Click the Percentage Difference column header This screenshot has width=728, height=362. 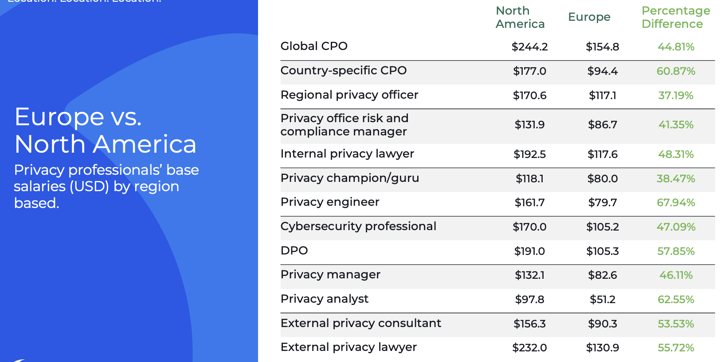[x=676, y=17]
